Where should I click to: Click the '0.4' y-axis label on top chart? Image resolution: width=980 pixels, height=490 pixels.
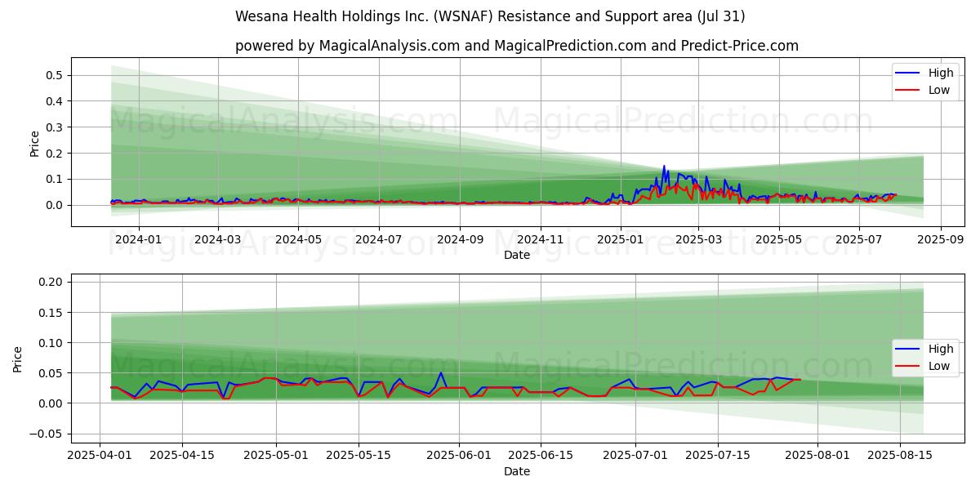56,101
